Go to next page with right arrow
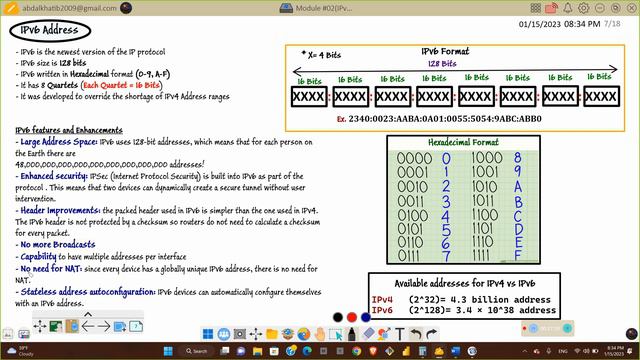 tap(104, 326)
